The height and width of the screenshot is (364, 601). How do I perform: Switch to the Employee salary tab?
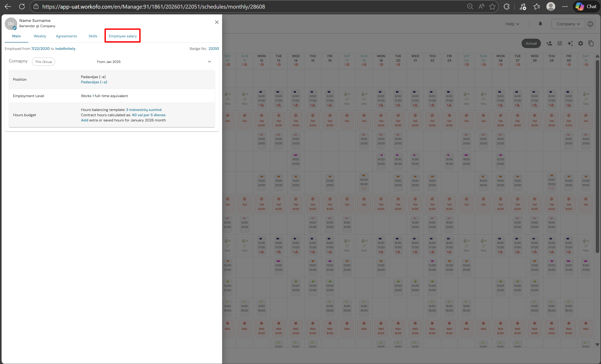point(123,36)
